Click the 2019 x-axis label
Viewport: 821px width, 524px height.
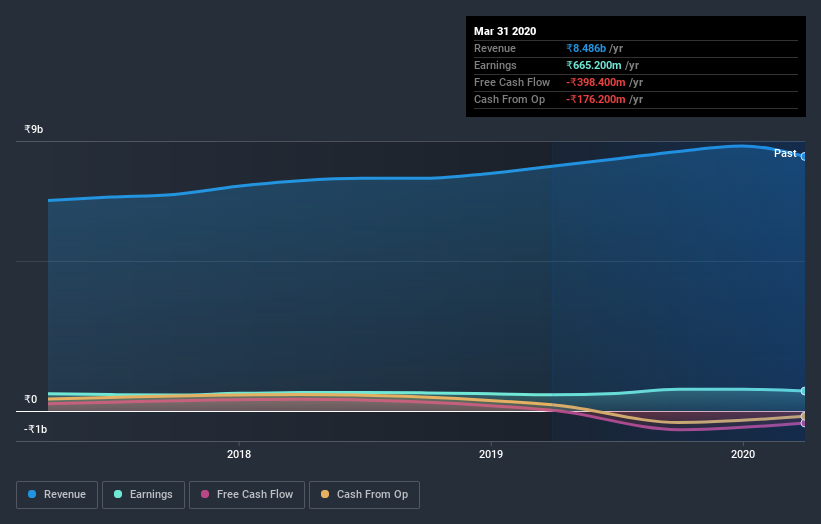pyautogui.click(x=491, y=454)
